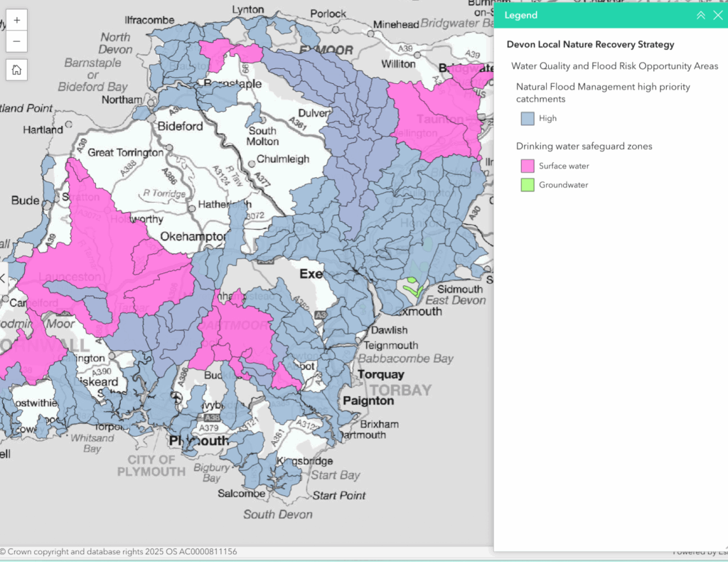The width and height of the screenshot is (728, 562).
Task: Close the Legend panel
Action: [x=717, y=15]
